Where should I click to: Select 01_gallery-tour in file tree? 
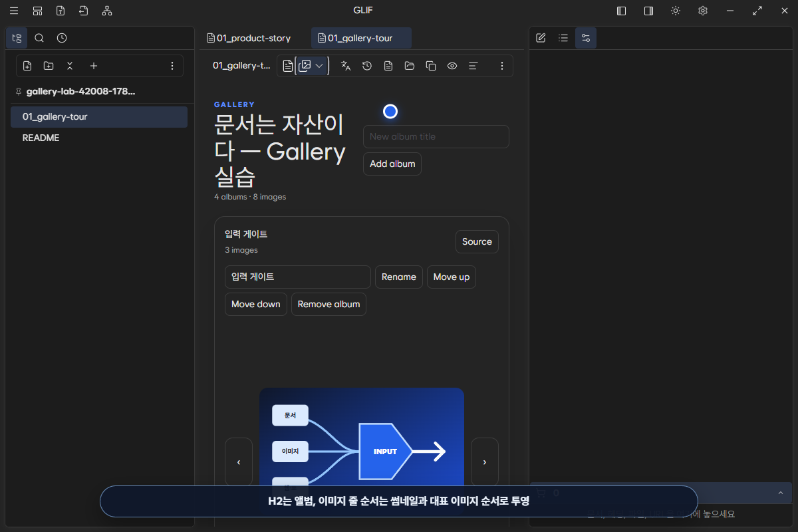point(99,116)
